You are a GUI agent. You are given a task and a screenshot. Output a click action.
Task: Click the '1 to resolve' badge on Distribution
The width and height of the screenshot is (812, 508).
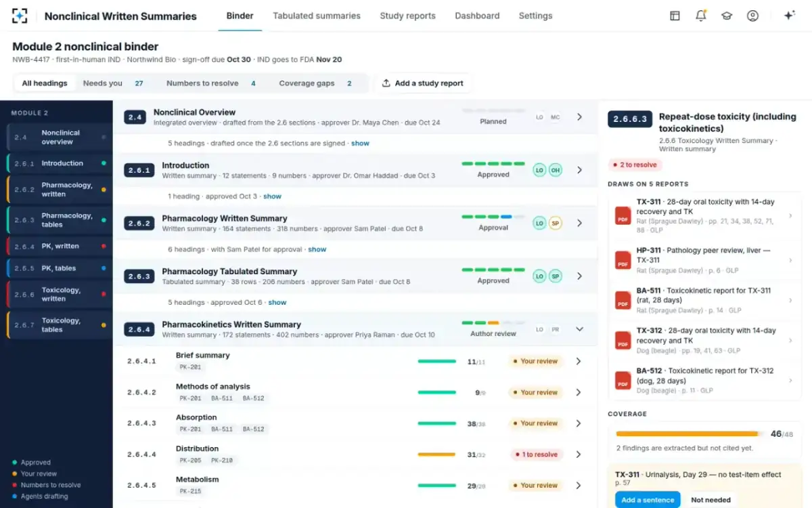(537, 454)
